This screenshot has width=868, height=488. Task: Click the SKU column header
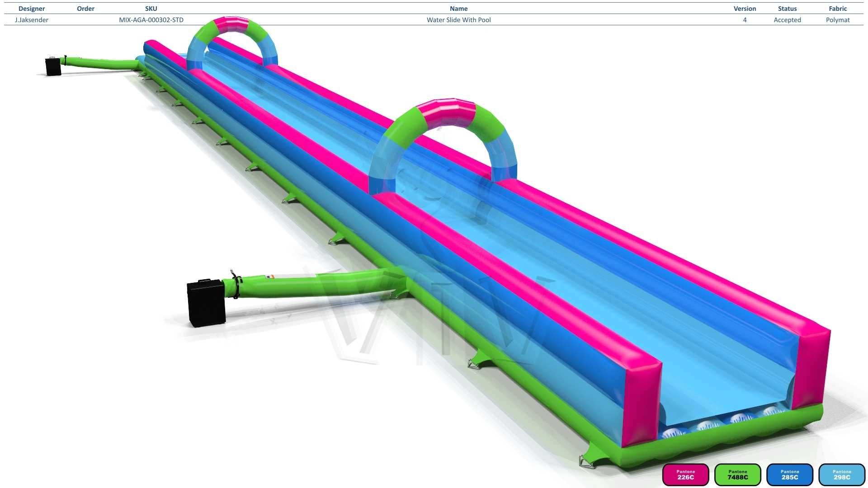pos(151,9)
